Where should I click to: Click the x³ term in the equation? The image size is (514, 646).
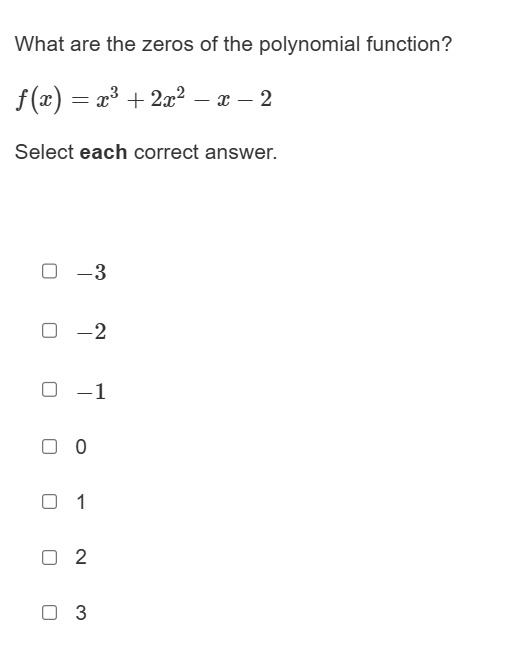[107, 97]
